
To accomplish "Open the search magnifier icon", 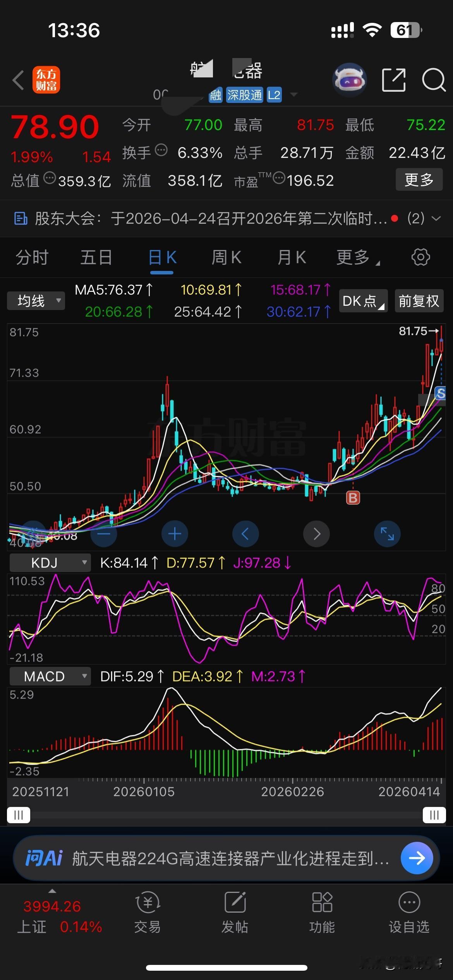I will coord(434,80).
